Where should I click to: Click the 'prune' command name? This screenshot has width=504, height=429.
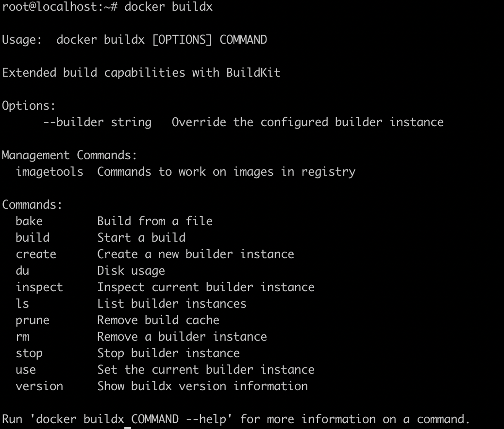[33, 320]
